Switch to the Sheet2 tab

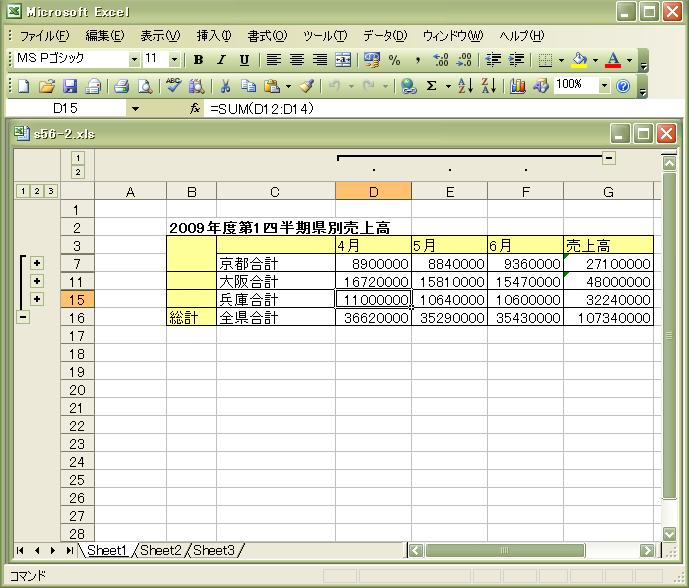pyautogui.click(x=161, y=550)
